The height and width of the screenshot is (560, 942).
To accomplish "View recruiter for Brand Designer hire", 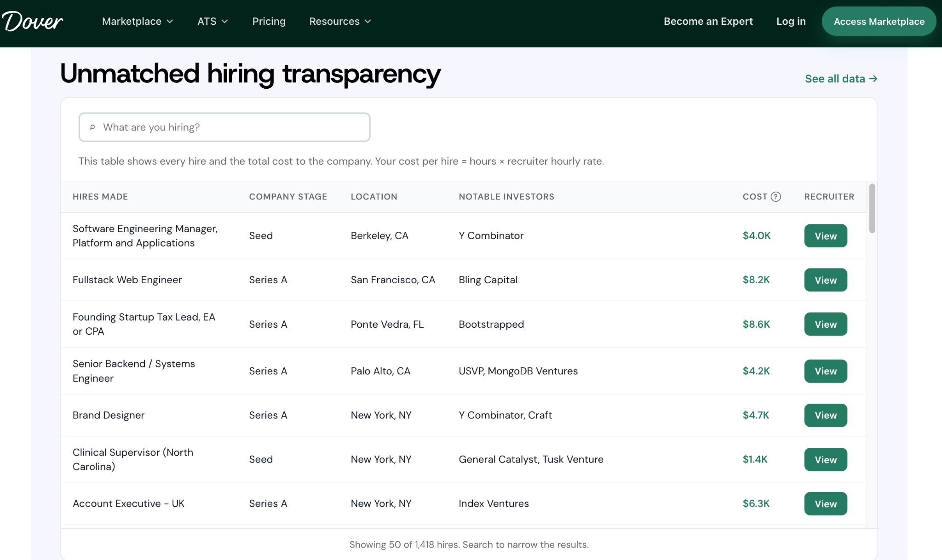I will point(826,415).
